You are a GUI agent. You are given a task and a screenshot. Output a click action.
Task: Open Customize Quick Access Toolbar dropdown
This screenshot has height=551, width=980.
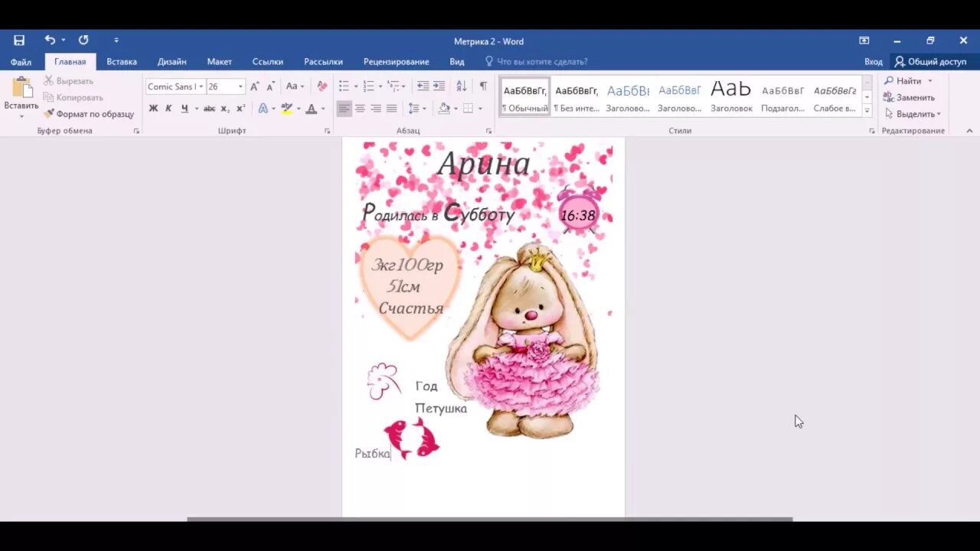[116, 41]
